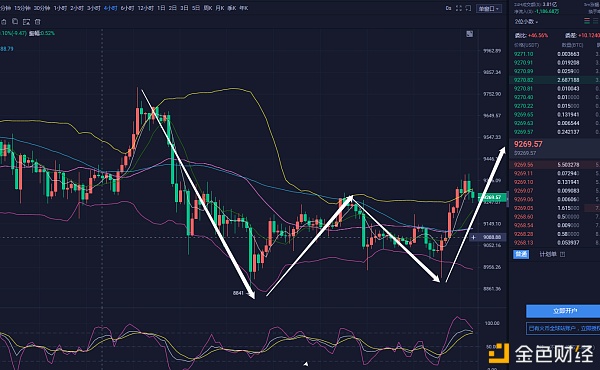Click the existing Huobi account link

[x=563, y=328]
